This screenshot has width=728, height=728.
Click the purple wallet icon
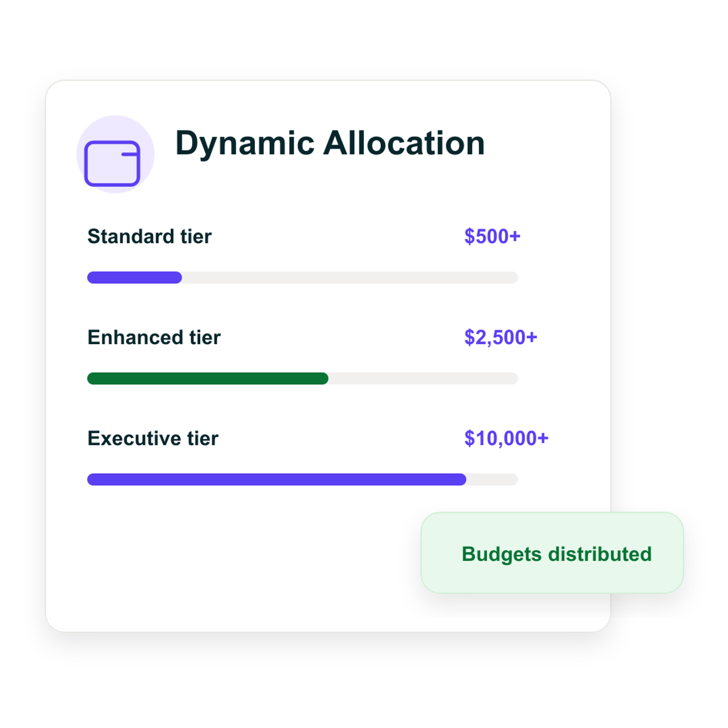[112, 163]
